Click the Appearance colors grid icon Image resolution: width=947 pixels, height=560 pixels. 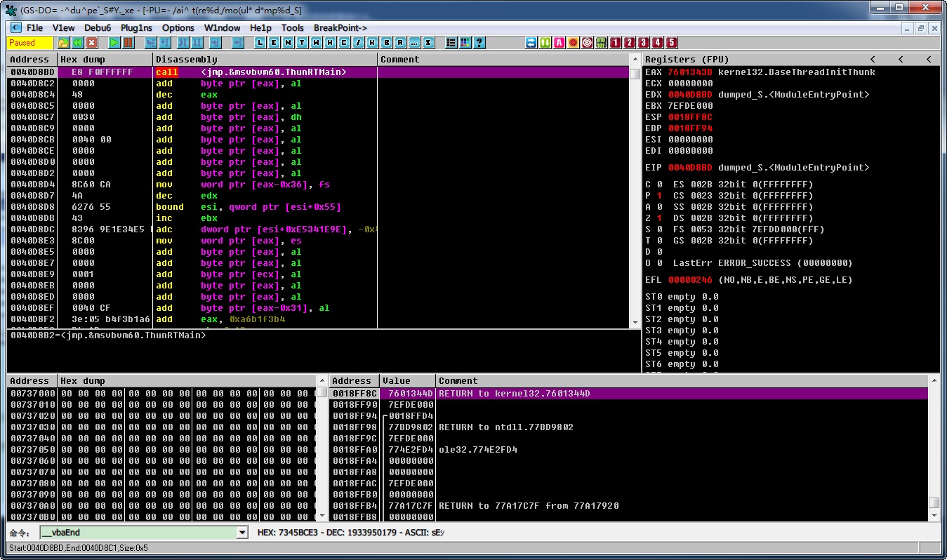pos(465,43)
